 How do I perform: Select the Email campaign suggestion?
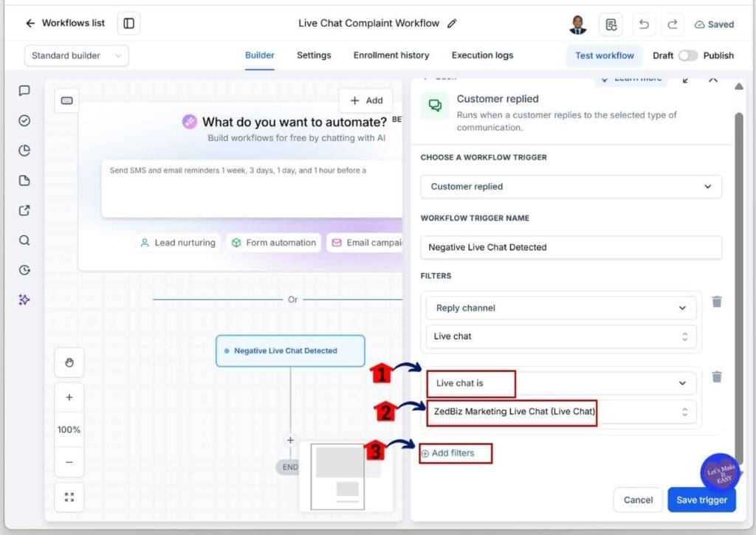point(365,243)
